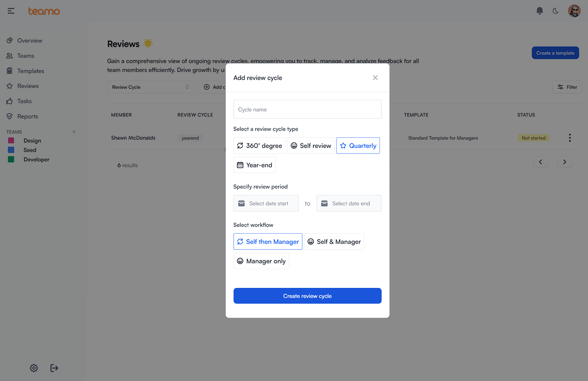Open the user profile avatar
588x381 pixels.
pos(574,11)
